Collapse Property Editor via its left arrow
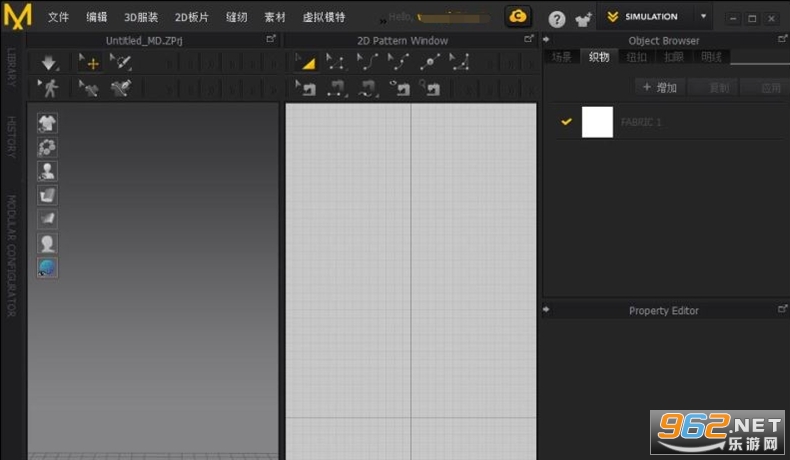 546,309
